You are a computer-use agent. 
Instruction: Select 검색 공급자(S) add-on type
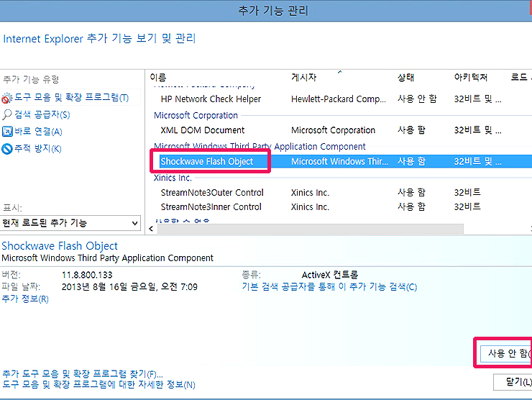42,114
